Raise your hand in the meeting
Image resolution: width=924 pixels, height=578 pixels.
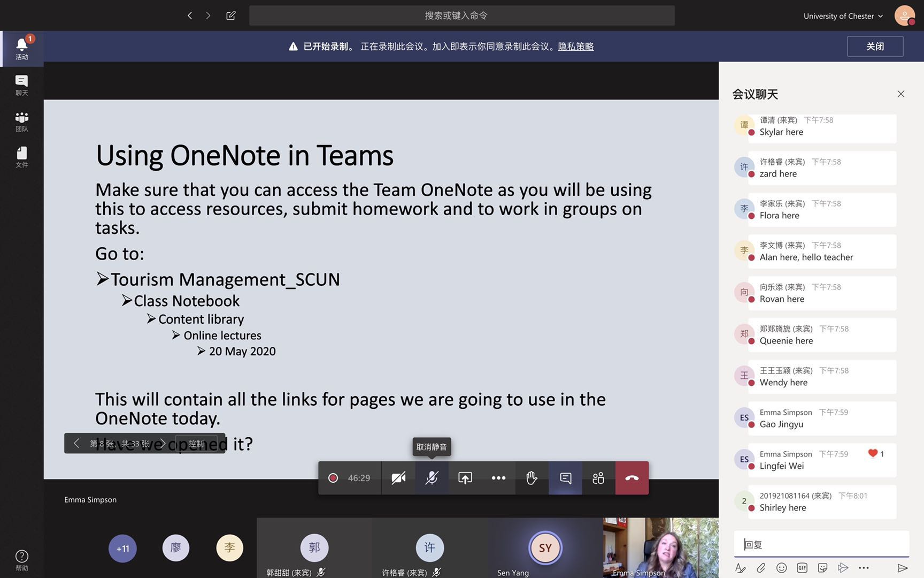(532, 478)
